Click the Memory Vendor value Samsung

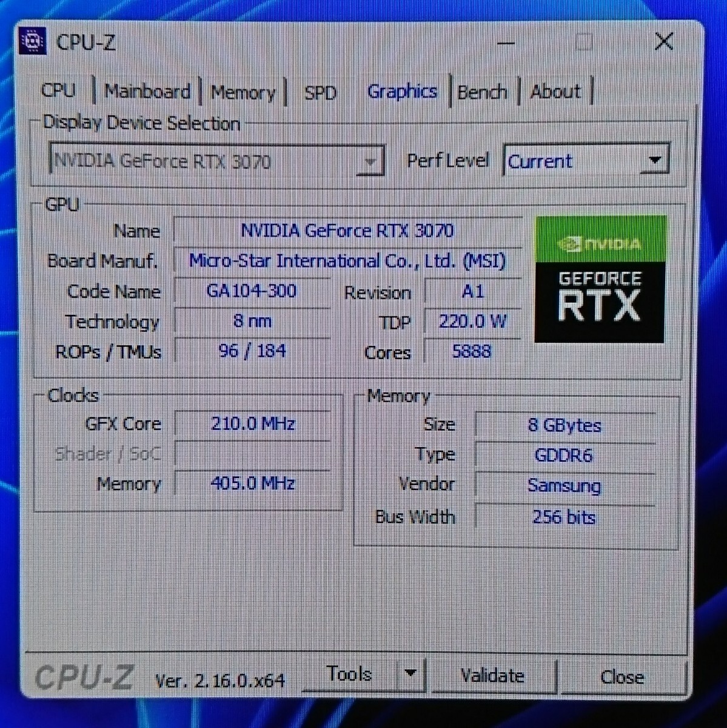tap(565, 486)
